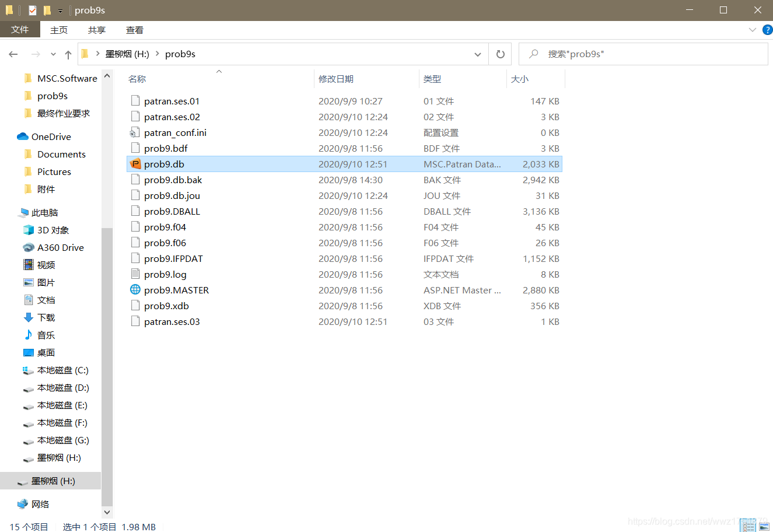773x532 pixels.
Task: Click the OneDrive cloud icon in sidebar
Action: click(23, 136)
